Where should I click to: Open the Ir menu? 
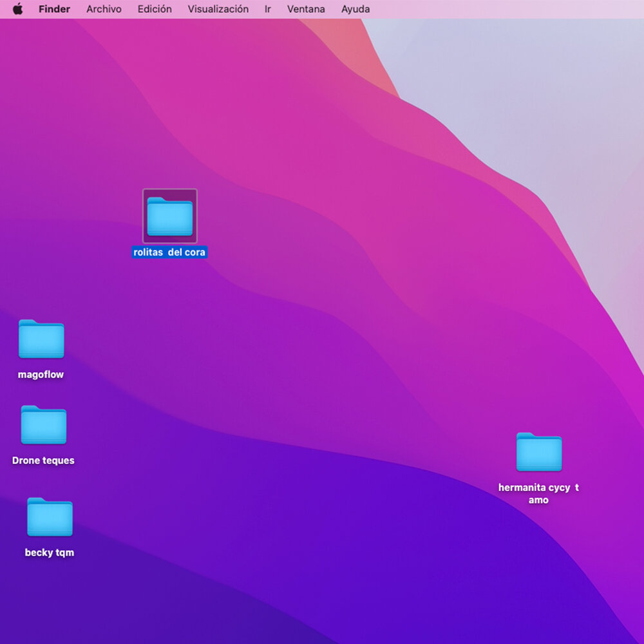pyautogui.click(x=267, y=9)
